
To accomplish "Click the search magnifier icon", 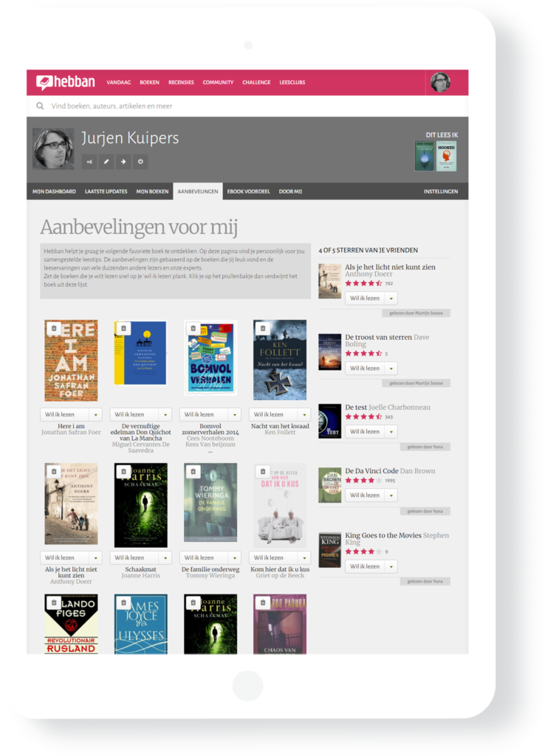I will coord(40,106).
